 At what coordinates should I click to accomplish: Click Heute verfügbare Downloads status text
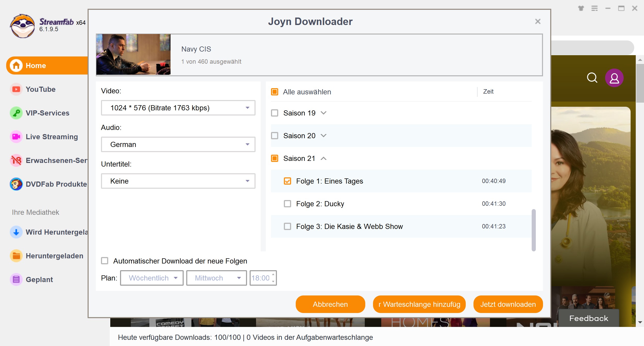(x=245, y=337)
